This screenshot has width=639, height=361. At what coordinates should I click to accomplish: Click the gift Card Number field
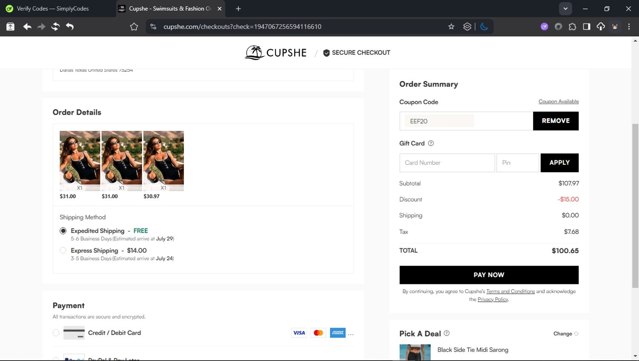(x=447, y=163)
